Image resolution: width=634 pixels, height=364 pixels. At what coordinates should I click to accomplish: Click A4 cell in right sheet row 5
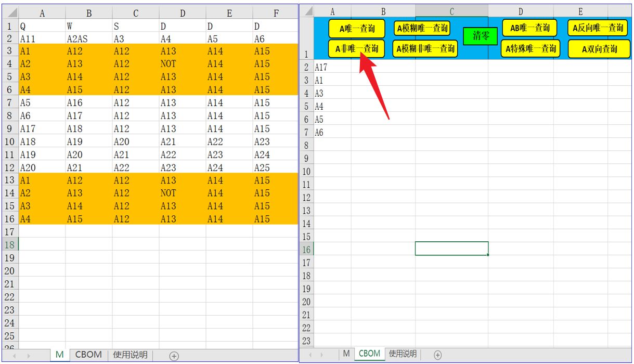(x=332, y=106)
